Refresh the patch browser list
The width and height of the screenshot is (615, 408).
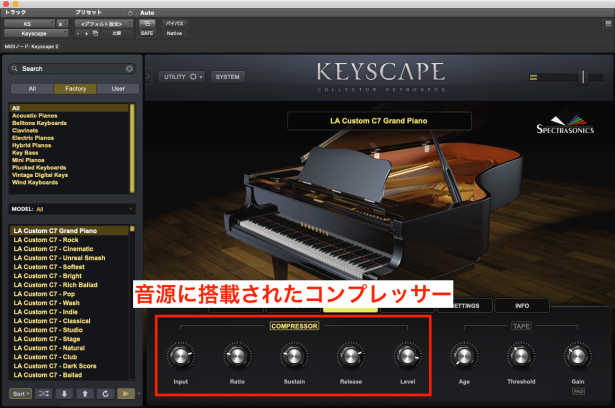click(x=105, y=393)
